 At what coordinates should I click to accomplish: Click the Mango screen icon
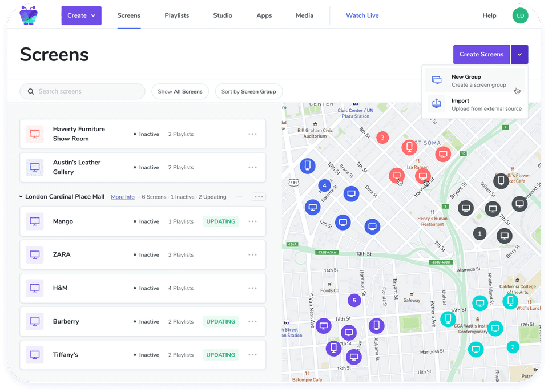[x=35, y=221]
